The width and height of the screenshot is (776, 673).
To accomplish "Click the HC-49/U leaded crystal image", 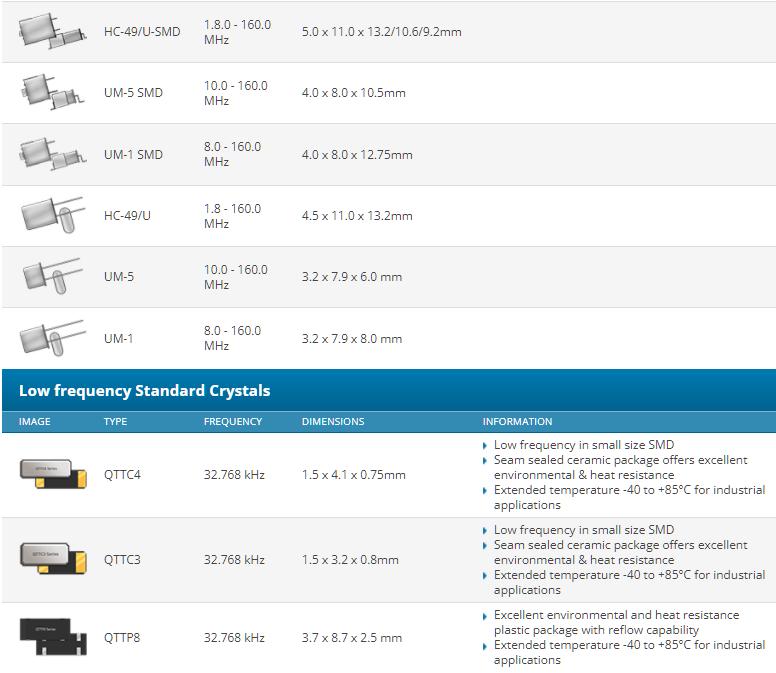I will pyautogui.click(x=52, y=215).
